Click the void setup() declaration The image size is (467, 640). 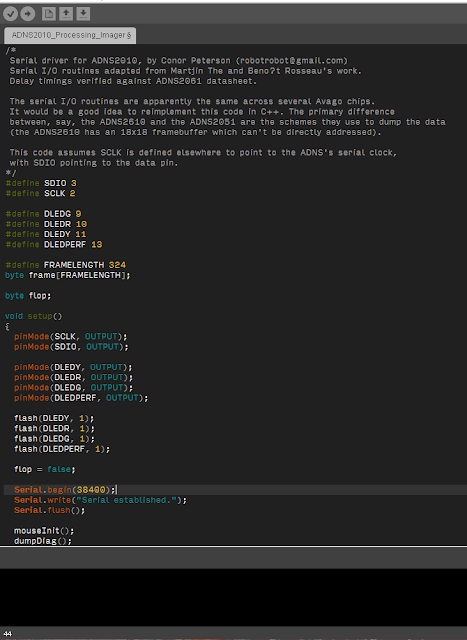tap(33, 316)
